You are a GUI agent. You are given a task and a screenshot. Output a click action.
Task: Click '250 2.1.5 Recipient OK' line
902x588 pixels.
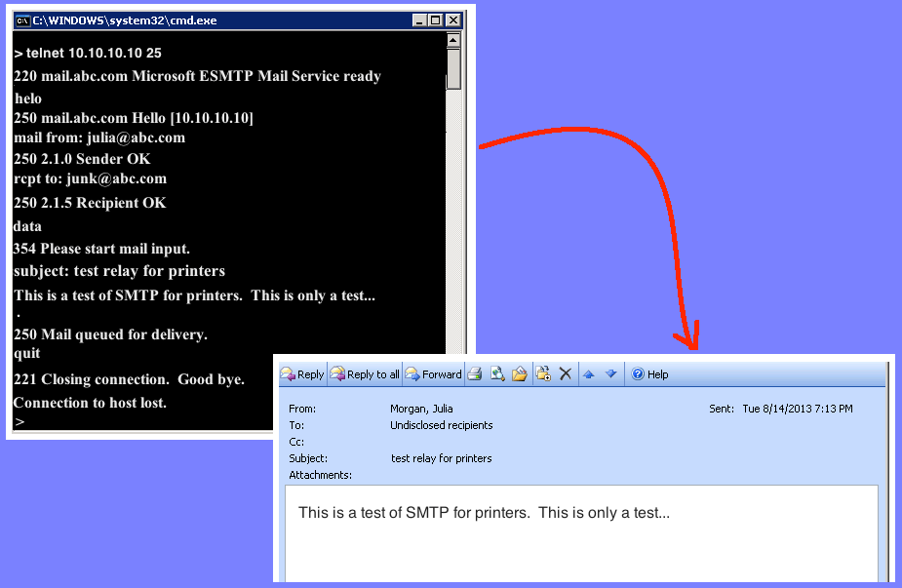[x=90, y=203]
